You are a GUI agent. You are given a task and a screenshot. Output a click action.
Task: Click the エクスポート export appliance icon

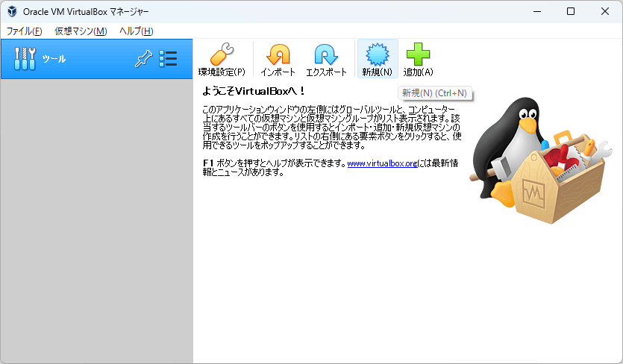click(x=326, y=59)
